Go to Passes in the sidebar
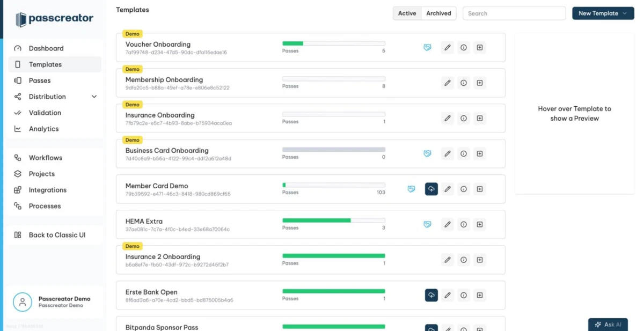The height and width of the screenshot is (331, 644). pyautogui.click(x=54, y=80)
